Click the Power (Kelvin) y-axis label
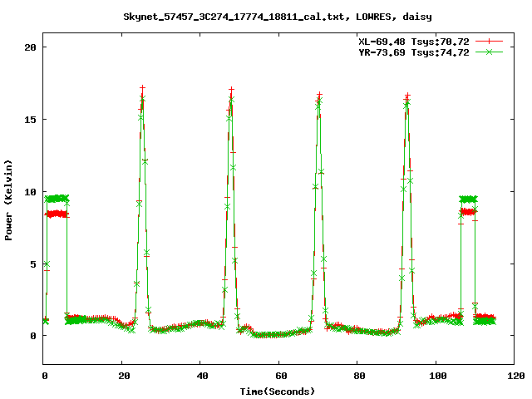Image resolution: width=532 pixels, height=399 pixels. tap(8, 199)
